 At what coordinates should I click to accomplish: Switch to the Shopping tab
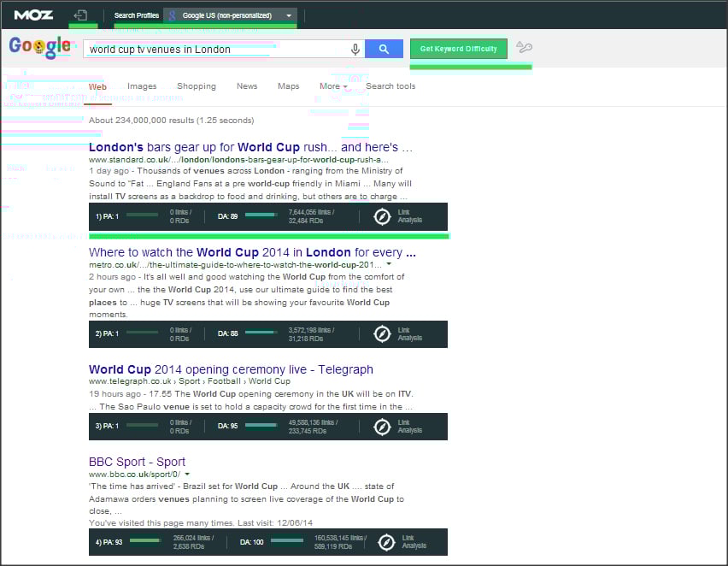tap(197, 86)
